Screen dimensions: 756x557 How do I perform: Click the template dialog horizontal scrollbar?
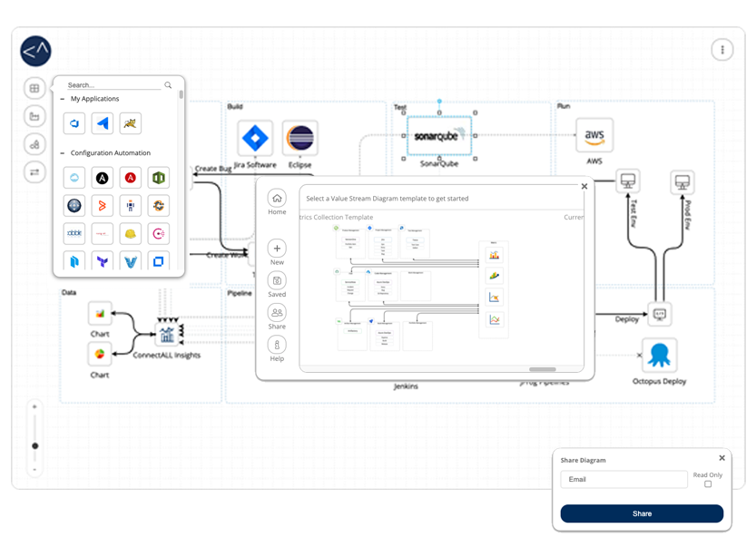click(x=543, y=369)
